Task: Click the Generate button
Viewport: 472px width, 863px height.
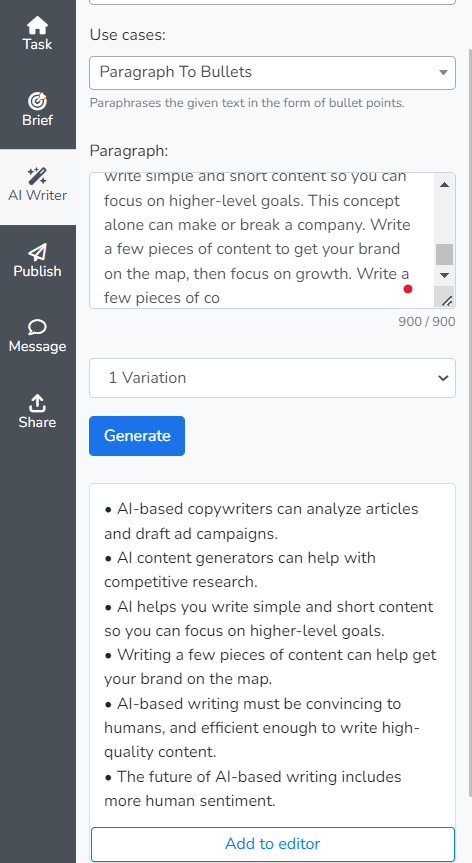Action: tap(137, 436)
